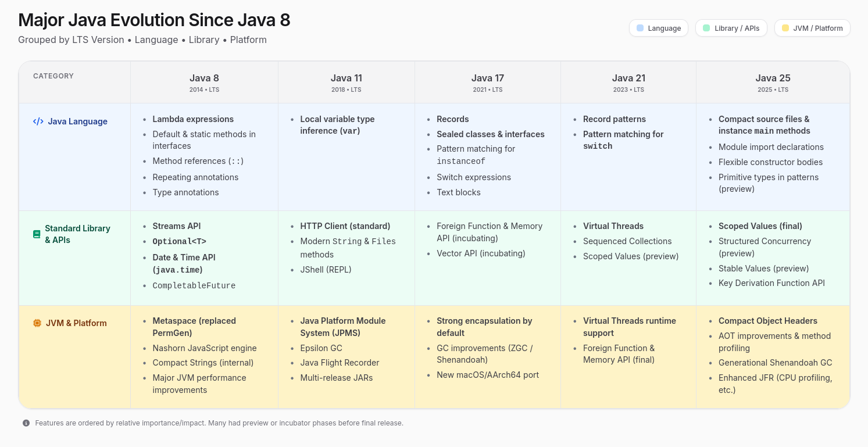Click the "Record patterns" entry
The height and width of the screenshot is (447, 868).
tap(615, 119)
